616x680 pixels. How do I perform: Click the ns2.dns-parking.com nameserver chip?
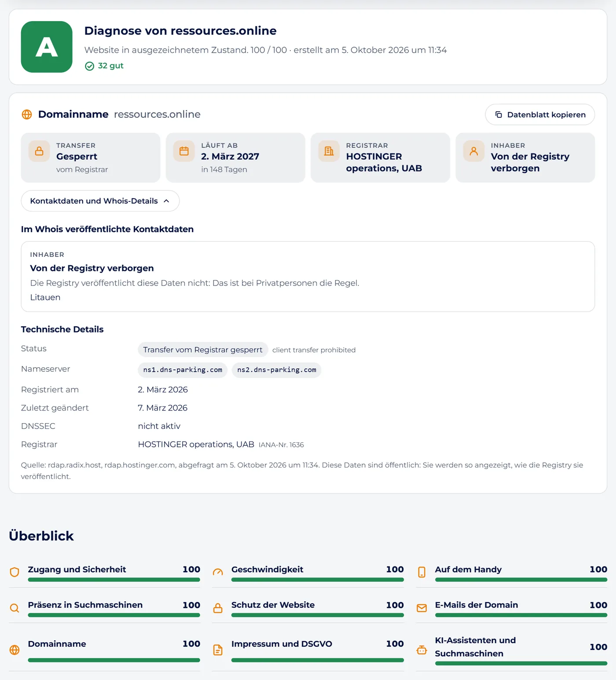click(x=277, y=370)
